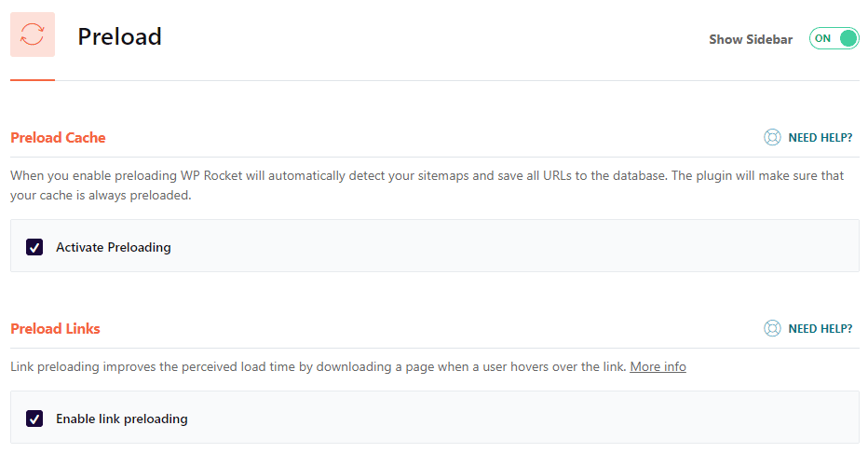Click the Activate Preloading label text

(114, 248)
